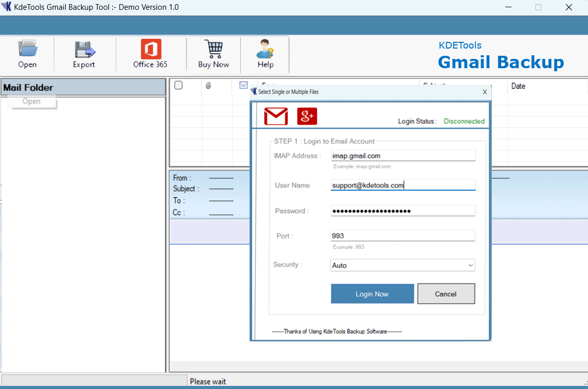
Task: Click the unread envelope column header toggle
Action: click(243, 85)
